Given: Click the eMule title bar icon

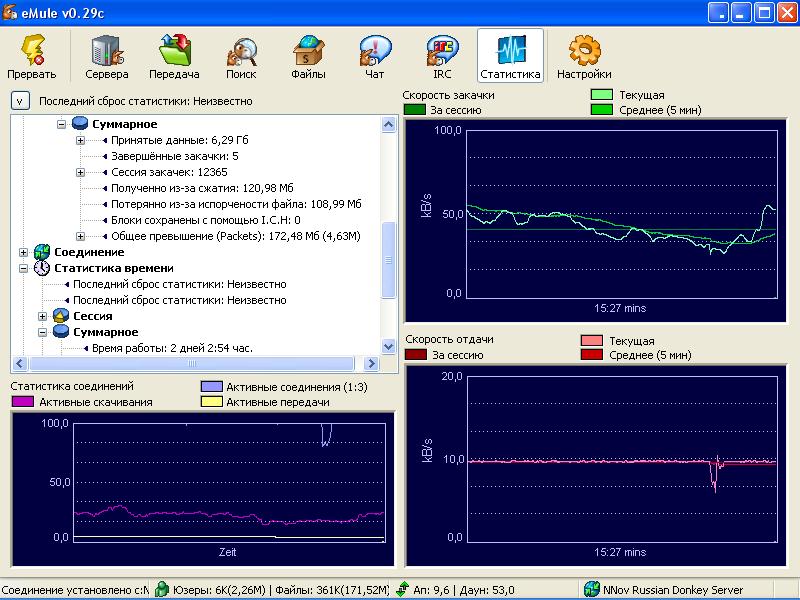Looking at the screenshot, I should point(10,11).
